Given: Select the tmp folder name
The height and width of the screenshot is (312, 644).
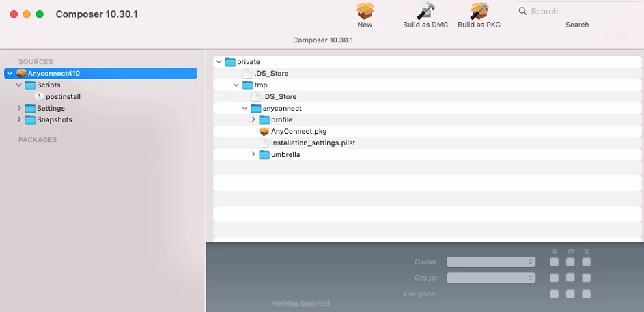Looking at the screenshot, I should point(261,85).
